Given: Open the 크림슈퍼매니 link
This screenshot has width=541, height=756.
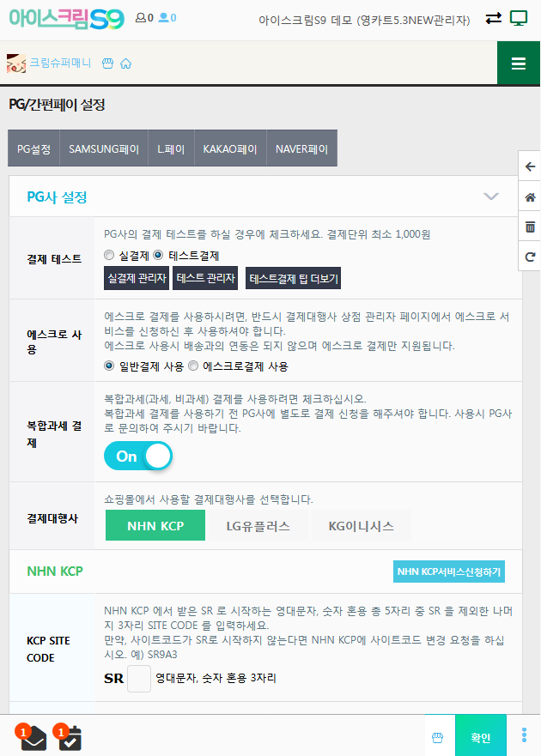Looking at the screenshot, I should pos(60,63).
